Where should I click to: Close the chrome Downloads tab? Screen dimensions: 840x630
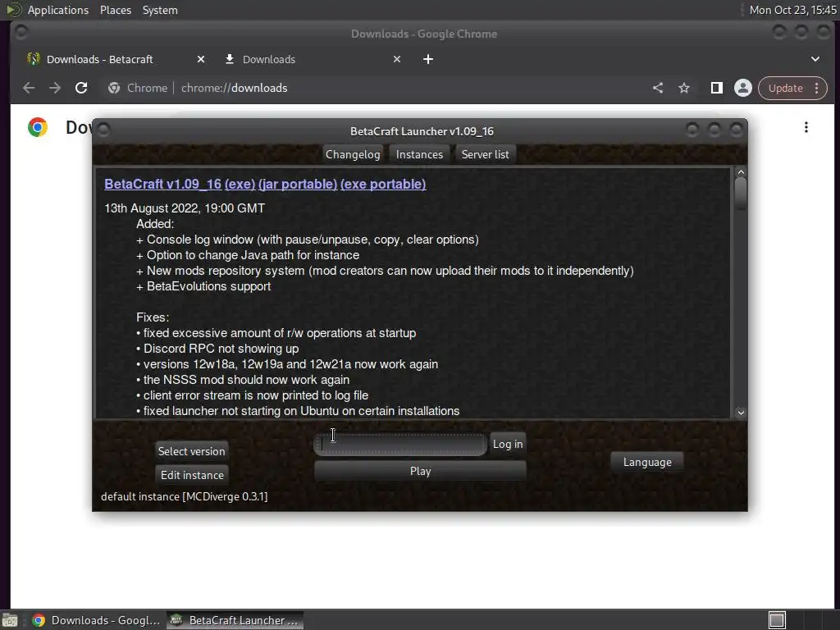397,59
